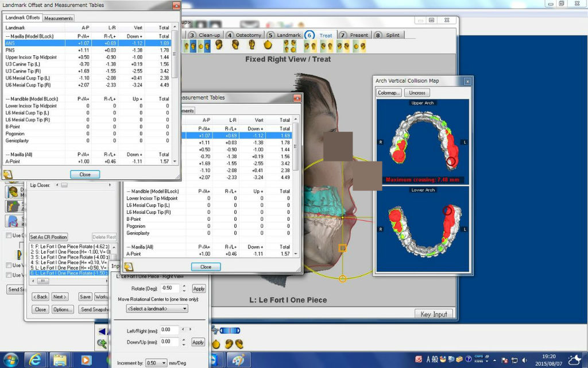Select '1: F: Le Fort I One Piece Rotate' entry
The width and height of the screenshot is (588, 368).
coord(70,246)
